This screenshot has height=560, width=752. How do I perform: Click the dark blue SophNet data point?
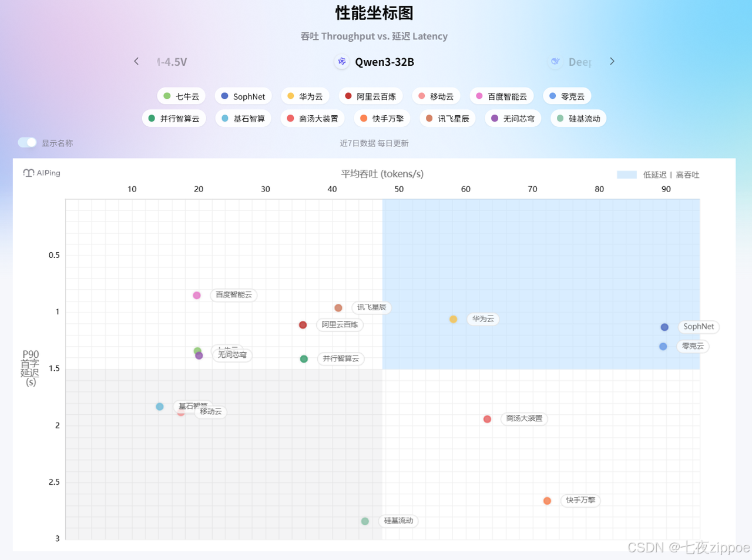[664, 327]
